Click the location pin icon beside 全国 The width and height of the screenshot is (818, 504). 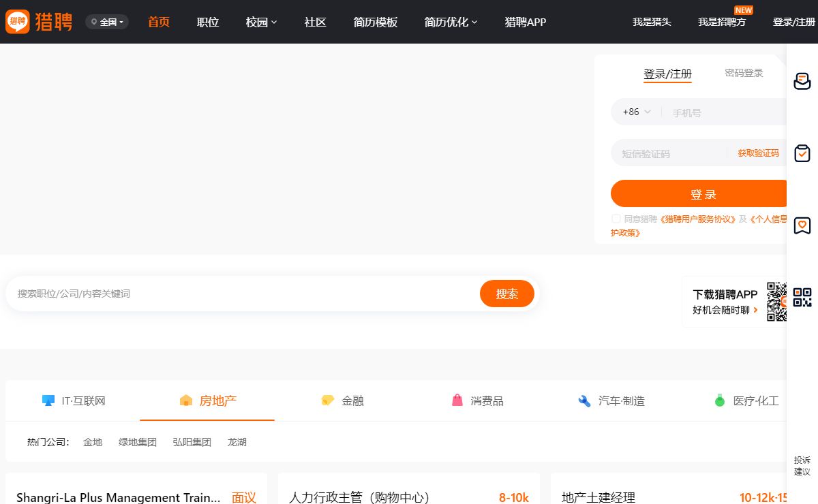click(94, 22)
